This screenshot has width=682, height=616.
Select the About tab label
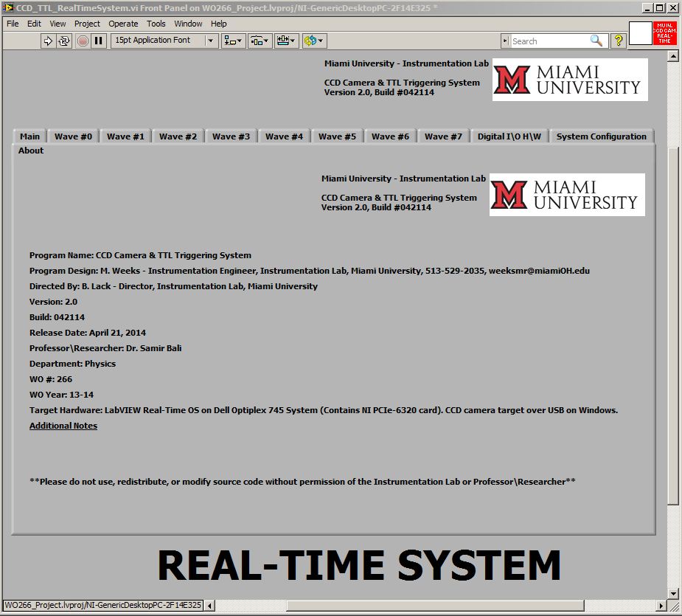(x=31, y=150)
